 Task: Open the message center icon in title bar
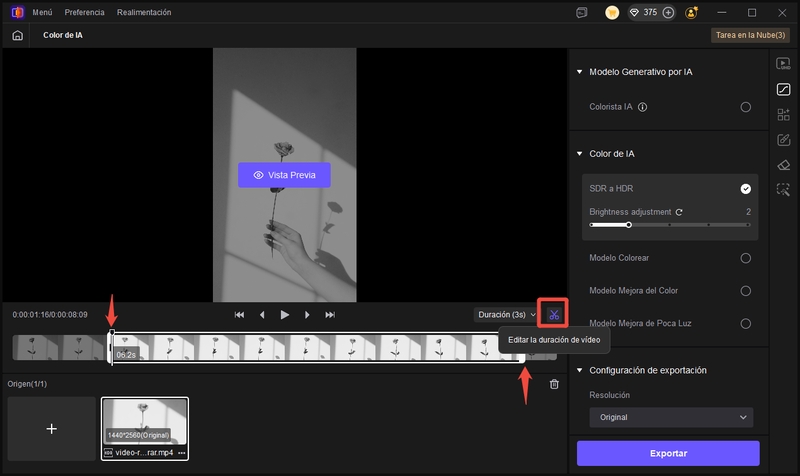pos(582,13)
